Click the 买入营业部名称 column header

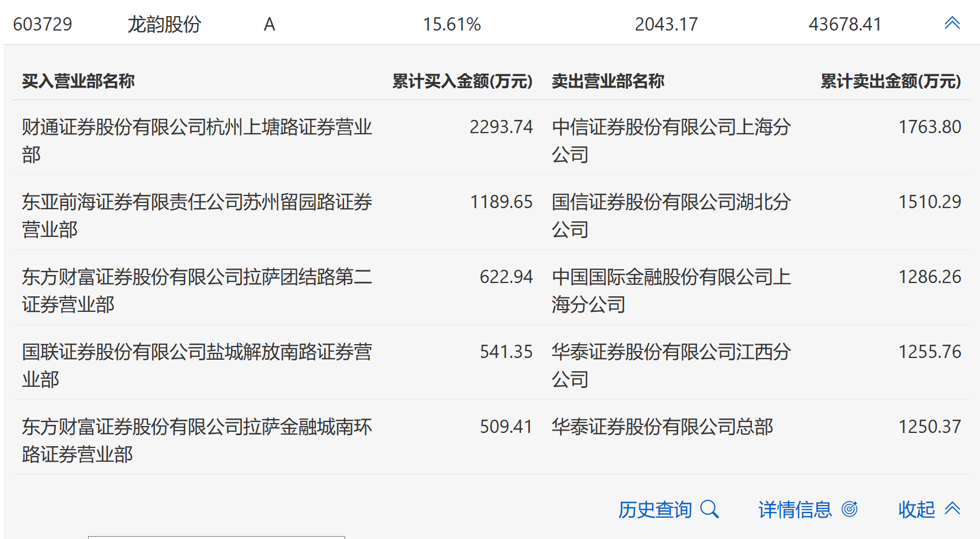[78, 81]
